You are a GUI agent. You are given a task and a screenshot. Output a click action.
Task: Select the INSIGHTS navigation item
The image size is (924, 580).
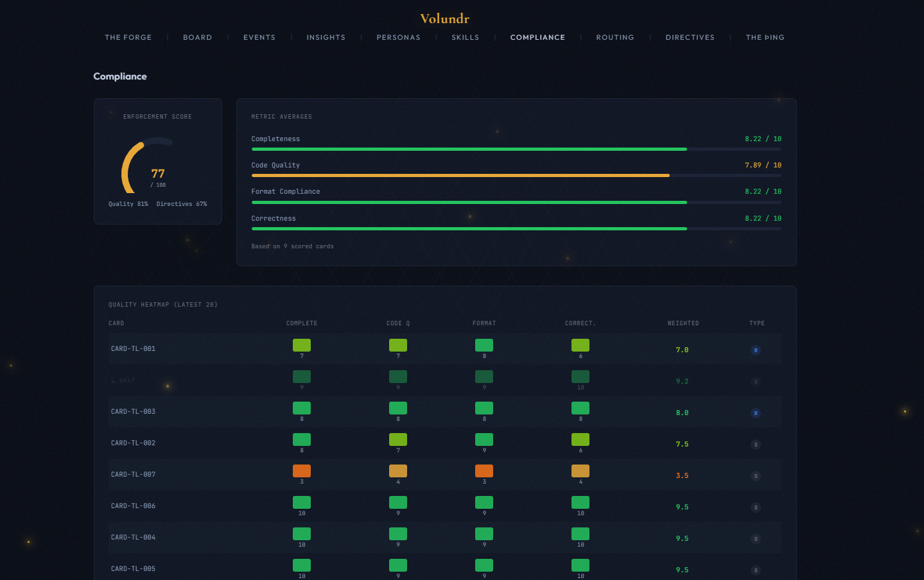click(x=326, y=37)
